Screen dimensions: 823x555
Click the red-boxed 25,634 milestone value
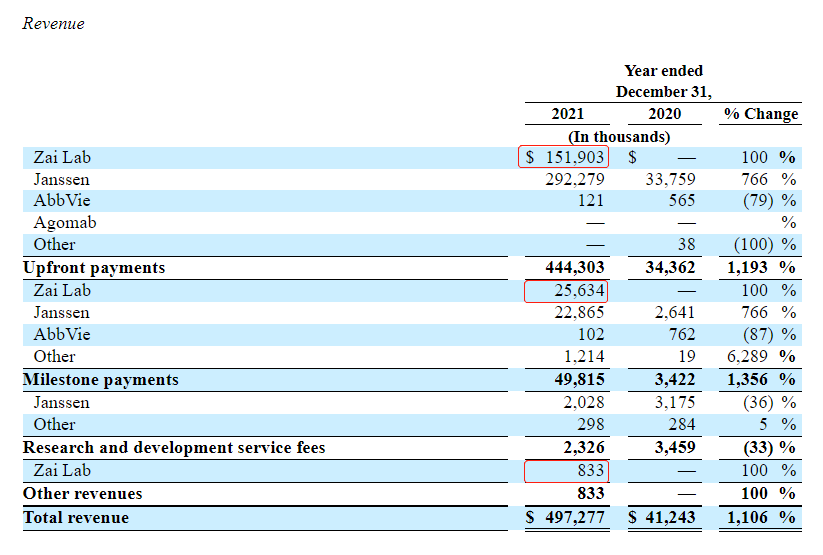pyautogui.click(x=566, y=290)
